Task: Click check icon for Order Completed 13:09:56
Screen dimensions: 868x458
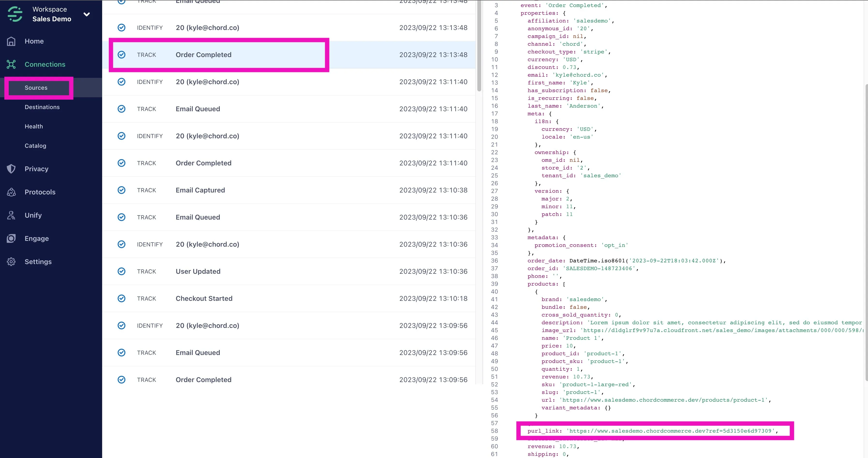Action: click(121, 380)
